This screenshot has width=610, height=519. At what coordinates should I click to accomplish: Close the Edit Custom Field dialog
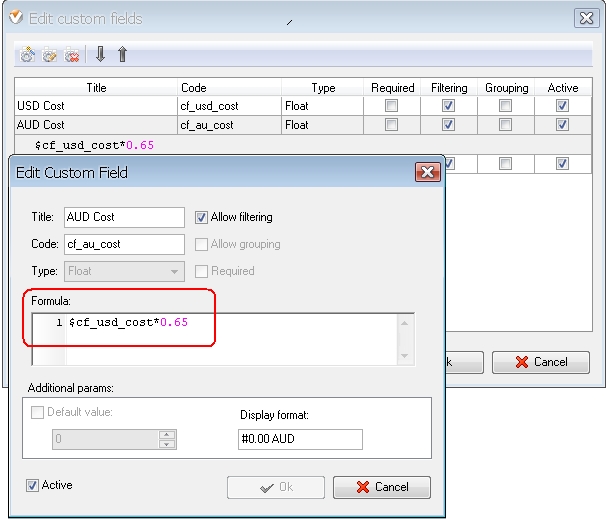428,173
